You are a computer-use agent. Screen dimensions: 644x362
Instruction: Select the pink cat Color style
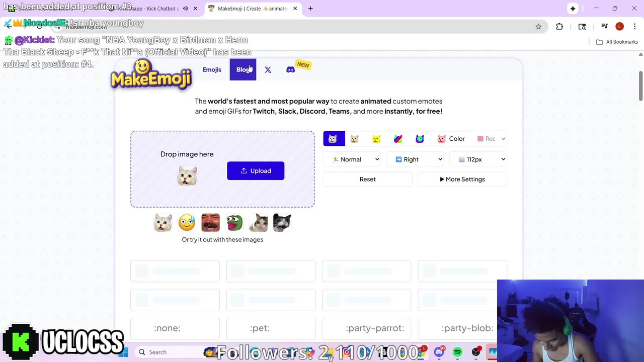[451, 139]
